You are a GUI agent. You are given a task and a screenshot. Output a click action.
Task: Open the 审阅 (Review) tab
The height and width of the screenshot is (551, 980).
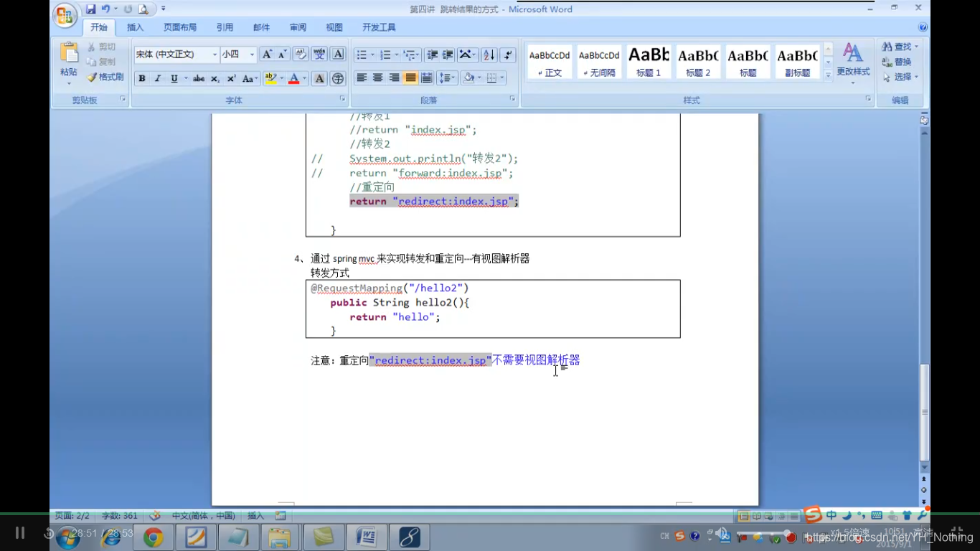click(x=298, y=27)
